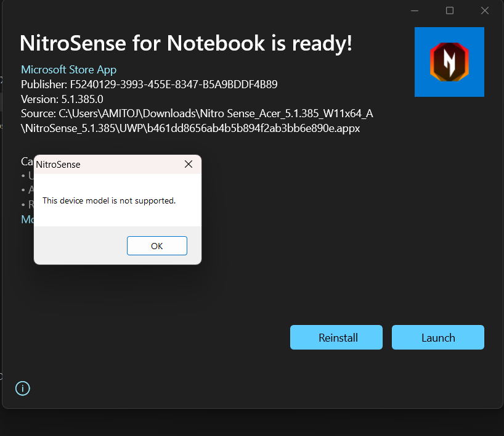Viewport: 504px width, 436px height.
Task: Click the Publisher ID text
Action: pos(149,84)
